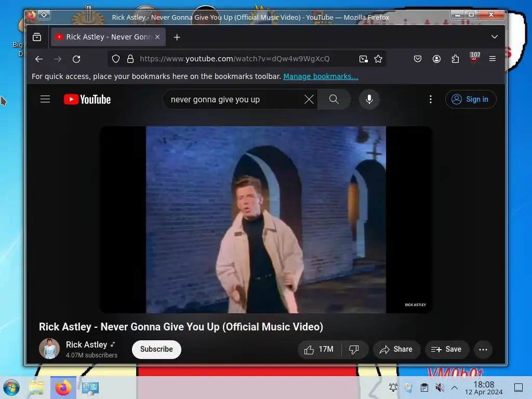Open uBlock Origin icon showing 107

point(474,58)
